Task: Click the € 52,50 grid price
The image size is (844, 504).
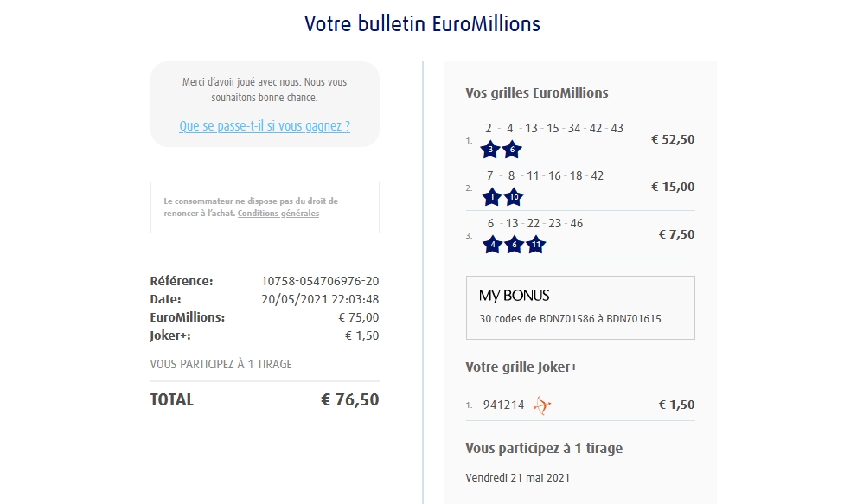Action: (x=673, y=139)
